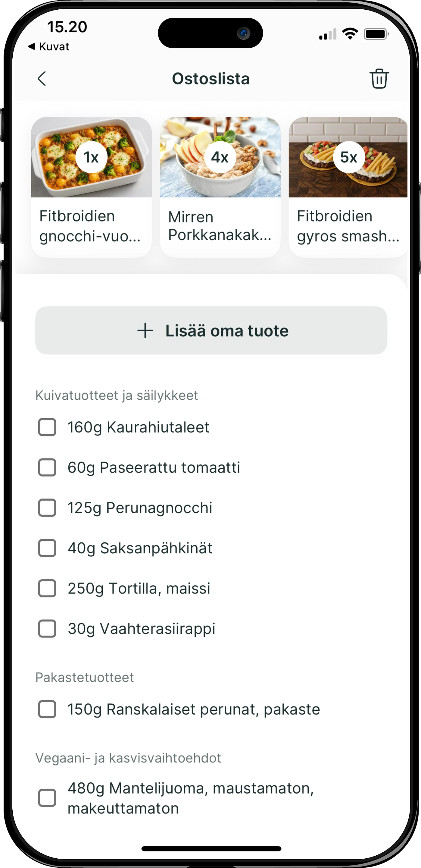Tap the plus icon for adding a product

pos(145,331)
